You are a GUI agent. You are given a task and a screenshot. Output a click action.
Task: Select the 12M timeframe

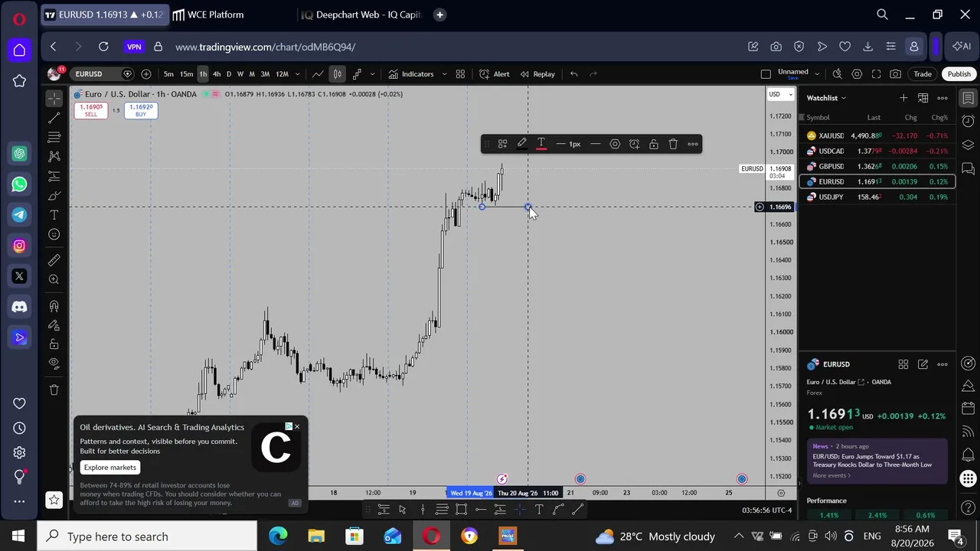(x=282, y=74)
